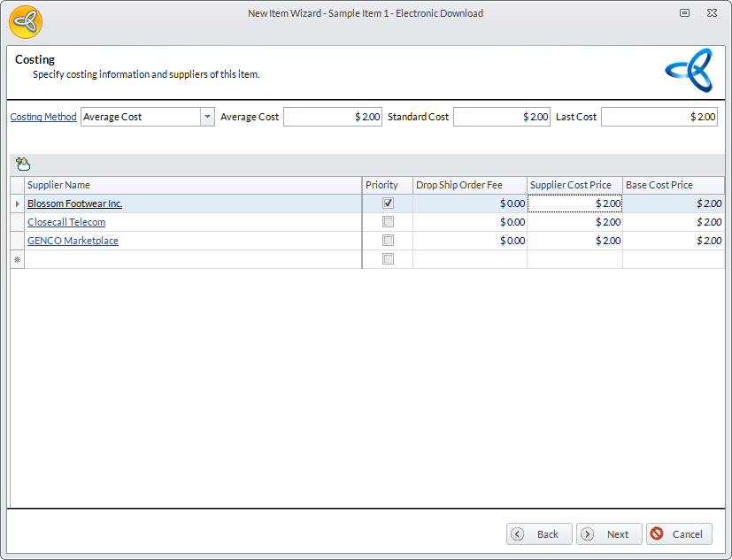Click the row indicator arrow beside Blossom Footwear

(x=17, y=203)
